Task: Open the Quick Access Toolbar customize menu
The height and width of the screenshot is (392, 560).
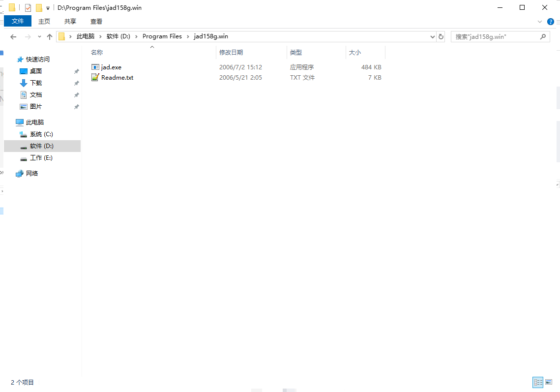Action: pyautogui.click(x=47, y=7)
